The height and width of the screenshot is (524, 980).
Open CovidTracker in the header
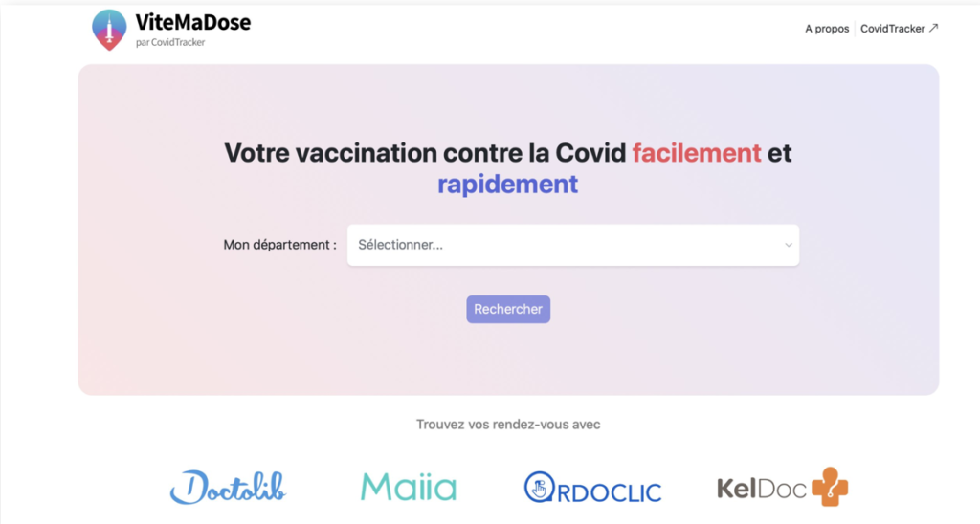coord(893,29)
